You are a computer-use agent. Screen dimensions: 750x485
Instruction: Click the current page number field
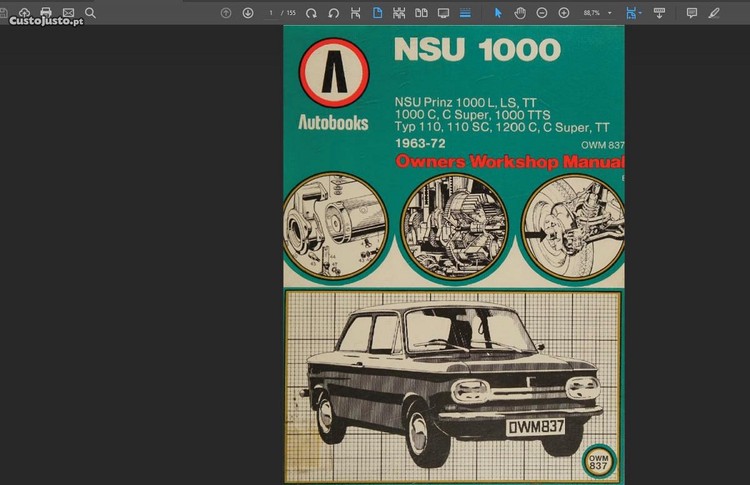click(x=271, y=13)
